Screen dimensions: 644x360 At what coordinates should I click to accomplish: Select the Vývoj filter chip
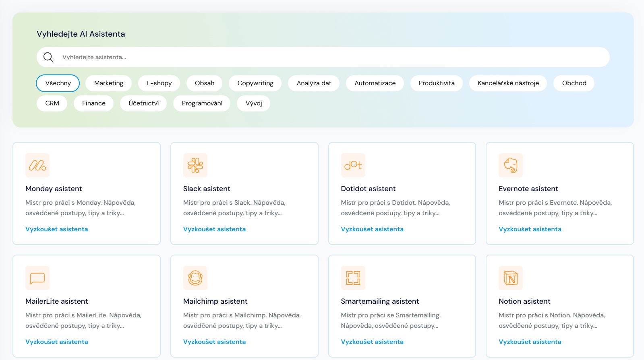coord(254,103)
